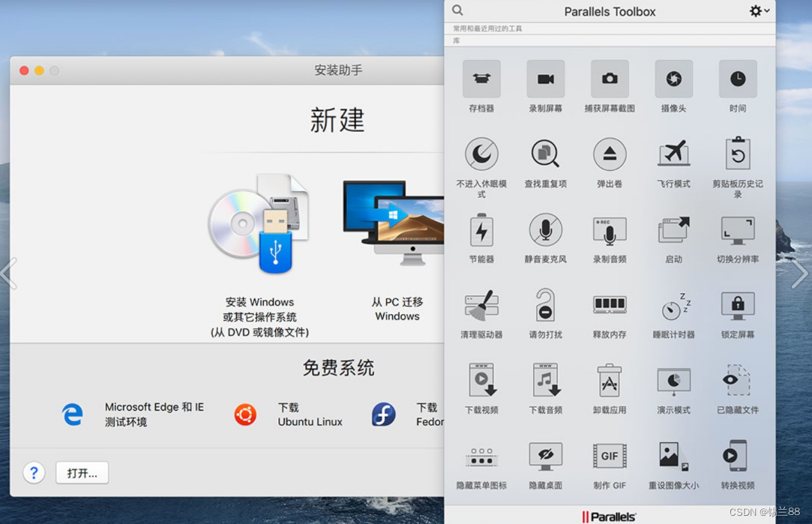The image size is (812, 524).
Task: Open the Make GIF (制作 GIF) tool
Action: 610,457
